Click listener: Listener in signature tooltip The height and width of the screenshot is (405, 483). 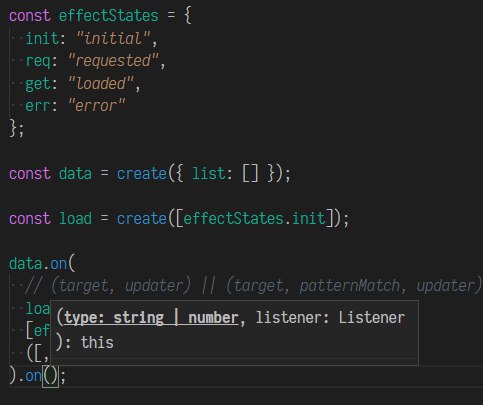330,318
